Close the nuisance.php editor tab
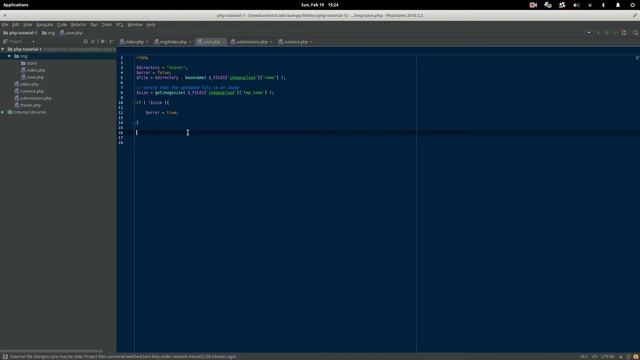Image resolution: width=640 pixels, height=360 pixels. 311,42
